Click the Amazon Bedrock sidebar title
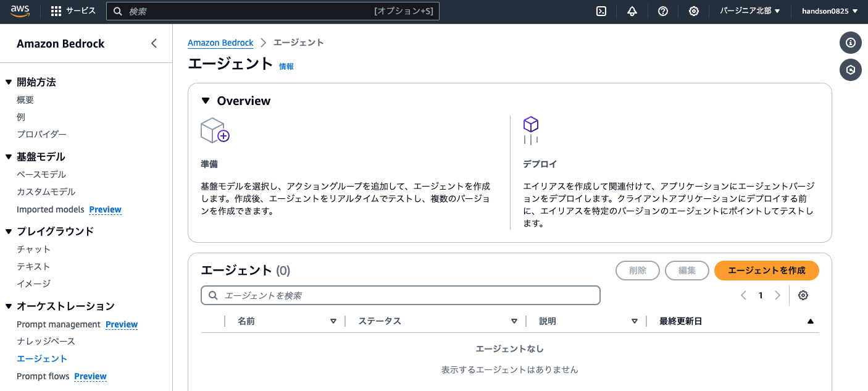This screenshot has height=391, width=868. pyautogui.click(x=61, y=43)
